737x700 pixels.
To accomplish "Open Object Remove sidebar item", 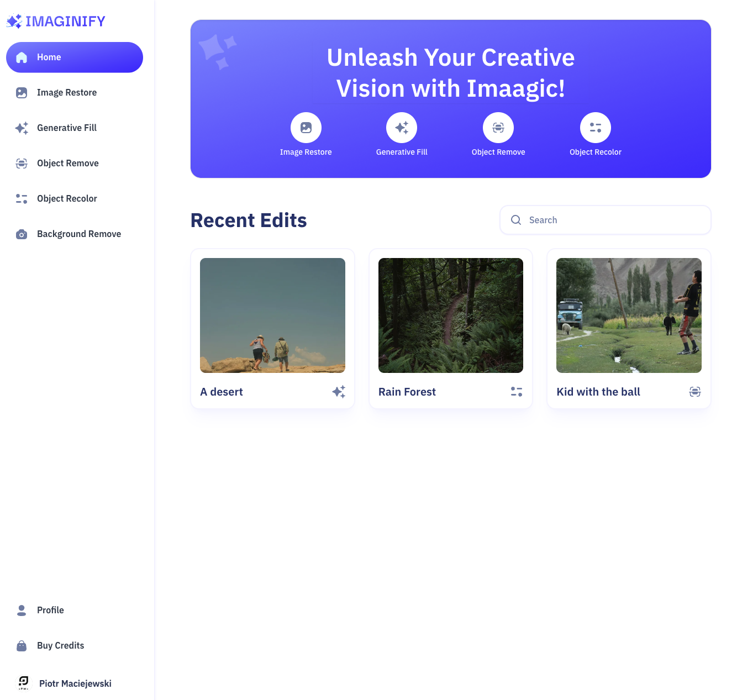I will click(68, 164).
